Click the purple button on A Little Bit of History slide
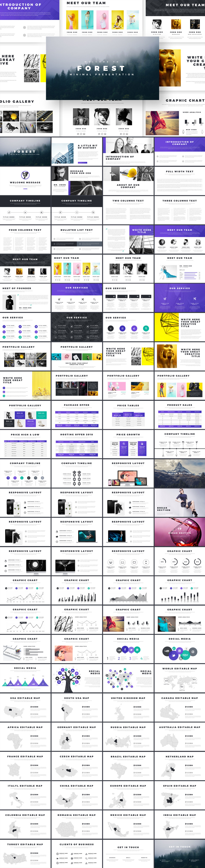This screenshot has height=868, width=205. coord(82,162)
